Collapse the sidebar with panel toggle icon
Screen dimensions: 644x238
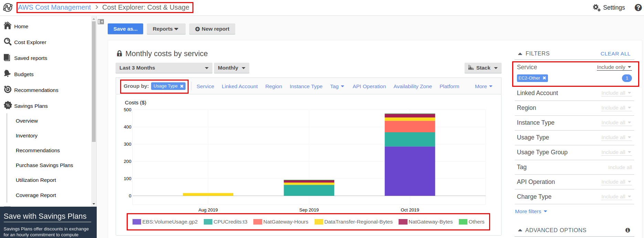pyautogui.click(x=101, y=22)
